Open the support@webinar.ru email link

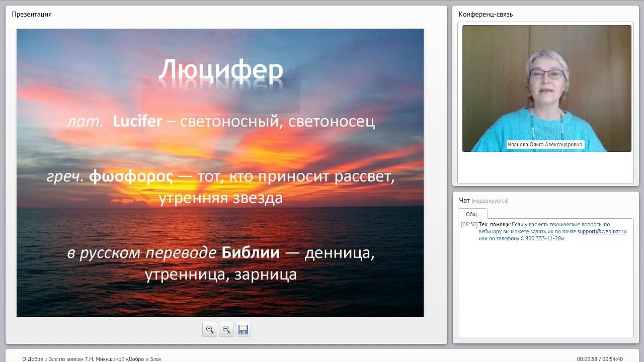(601, 231)
